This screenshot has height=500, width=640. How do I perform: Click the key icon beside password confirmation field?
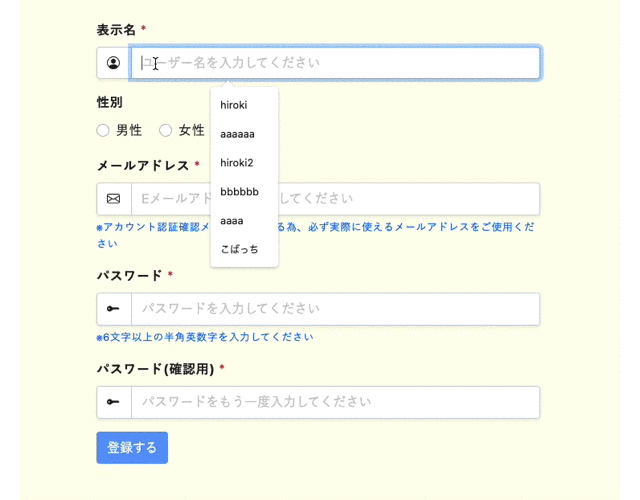(113, 402)
